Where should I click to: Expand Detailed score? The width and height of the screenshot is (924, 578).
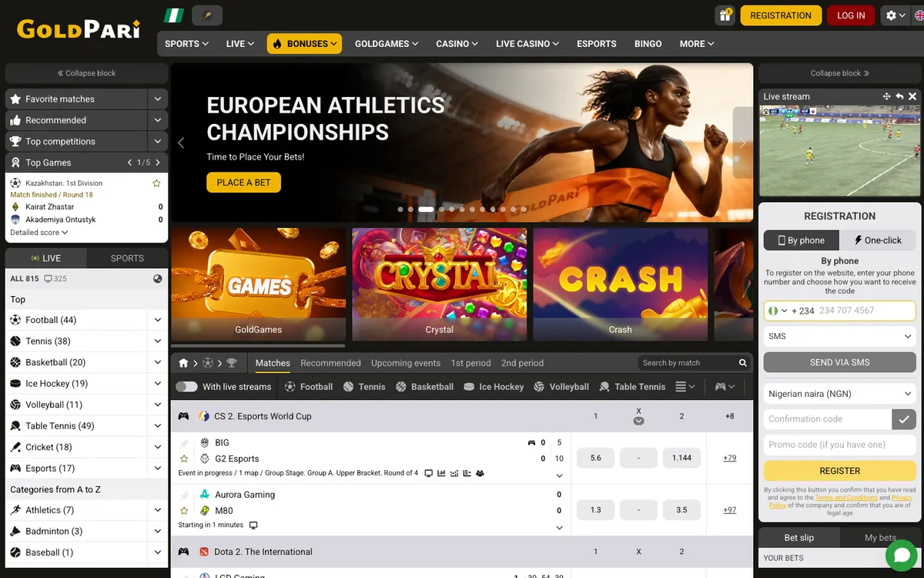pyautogui.click(x=39, y=232)
